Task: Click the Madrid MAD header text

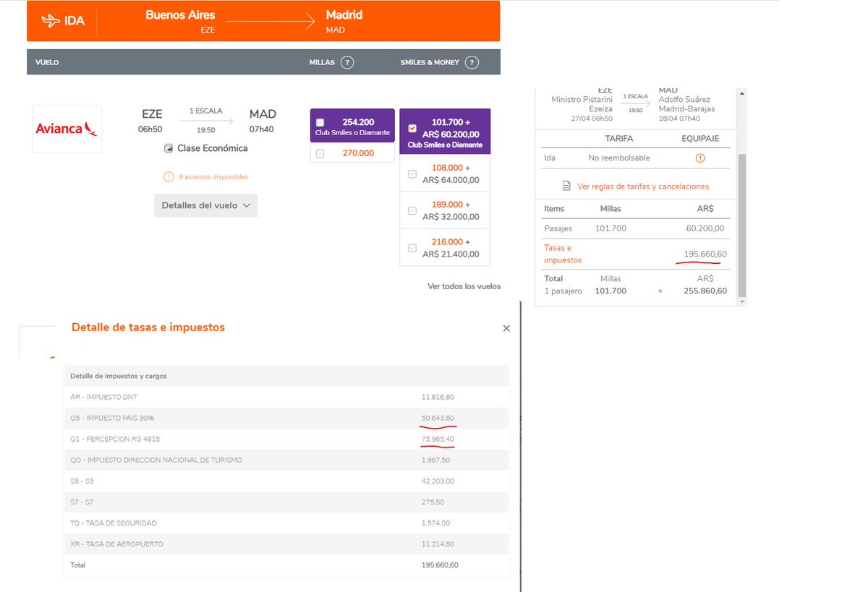Action: click(x=344, y=21)
